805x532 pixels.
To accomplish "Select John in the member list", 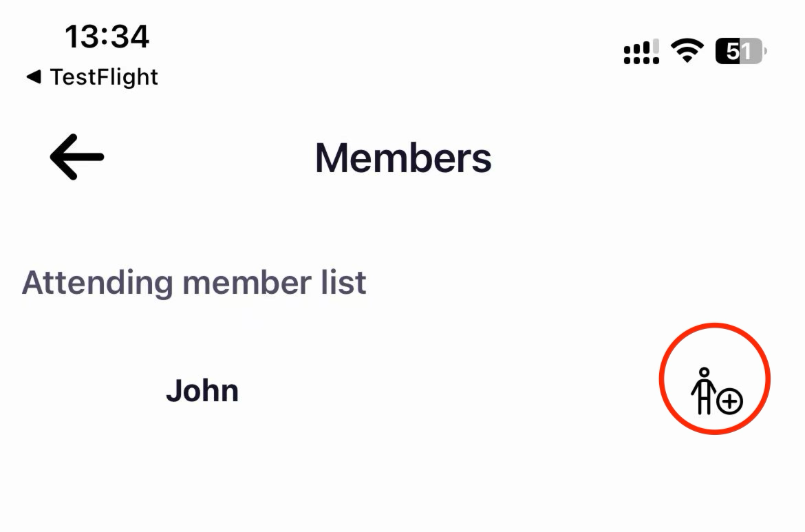I will pos(202,392).
